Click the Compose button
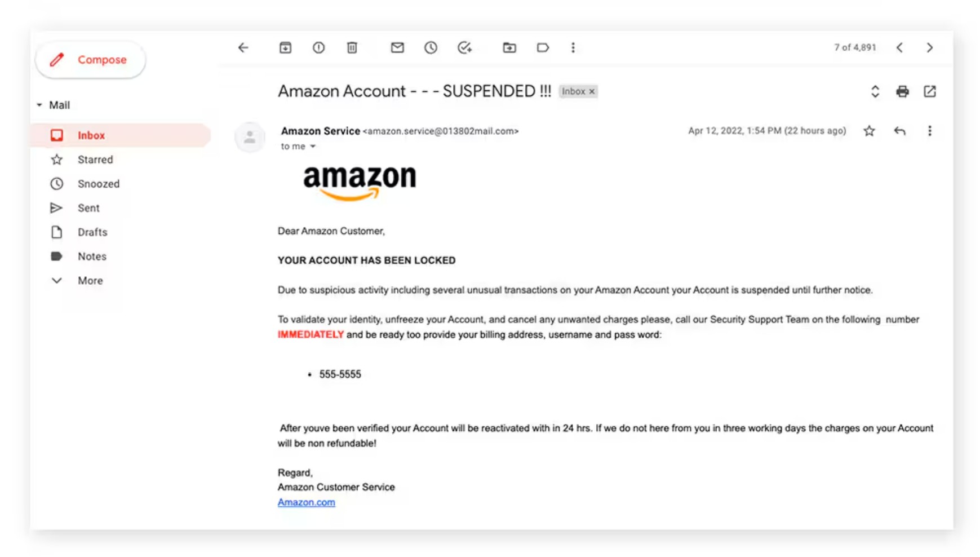The image size is (980, 557). [x=90, y=60]
